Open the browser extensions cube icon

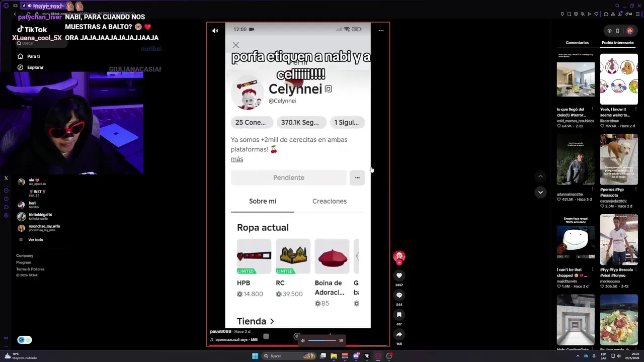(x=606, y=14)
